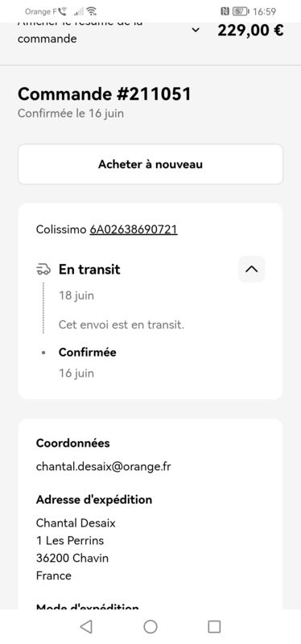The height and width of the screenshot is (644, 301).
Task: Tap the recent apps square icon
Action: (x=214, y=626)
